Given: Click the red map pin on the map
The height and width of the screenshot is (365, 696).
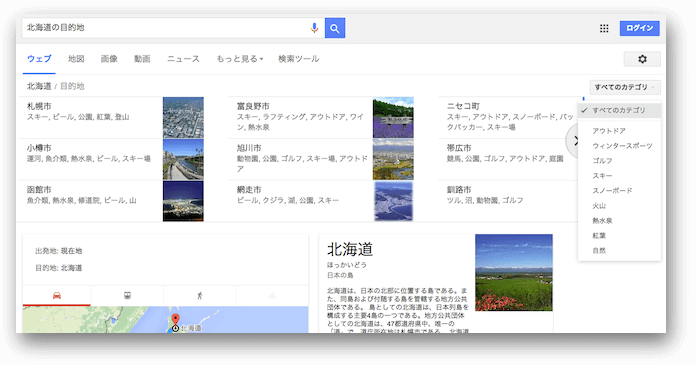Looking at the screenshot, I should [175, 320].
